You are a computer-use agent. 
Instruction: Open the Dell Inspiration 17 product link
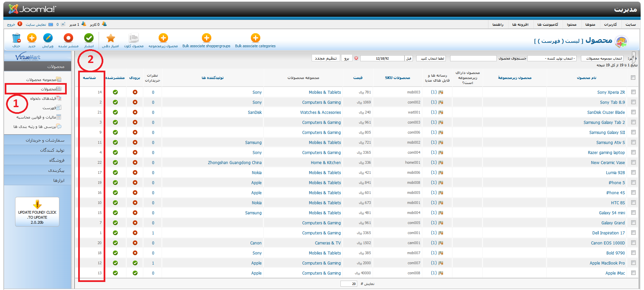click(x=608, y=233)
